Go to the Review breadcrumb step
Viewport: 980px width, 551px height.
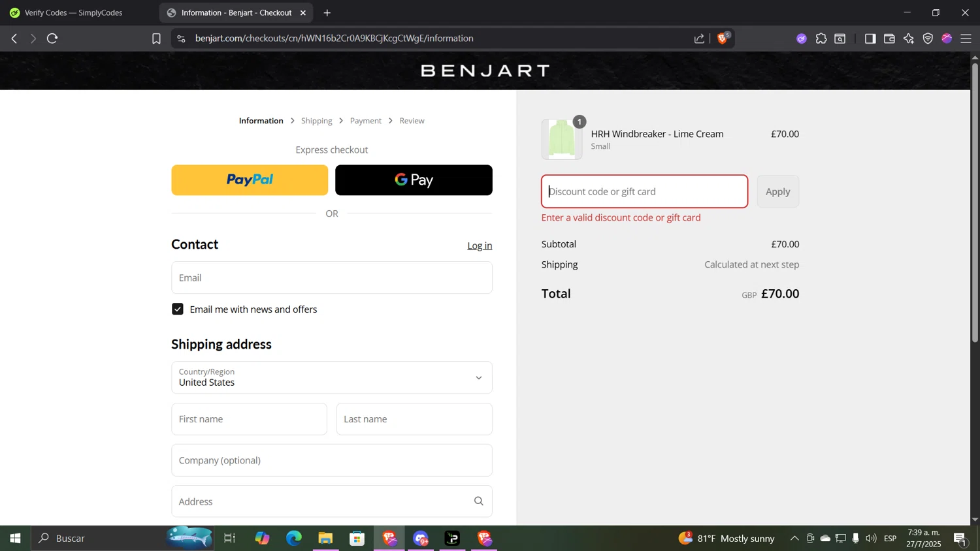tap(412, 121)
